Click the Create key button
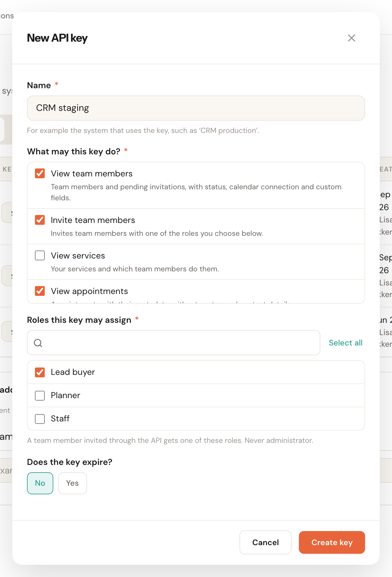 [332, 542]
